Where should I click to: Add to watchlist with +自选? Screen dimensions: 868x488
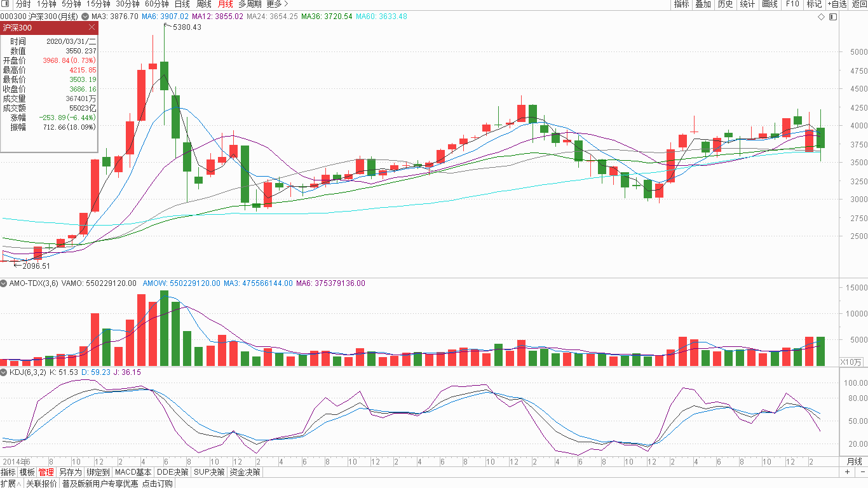point(836,4)
